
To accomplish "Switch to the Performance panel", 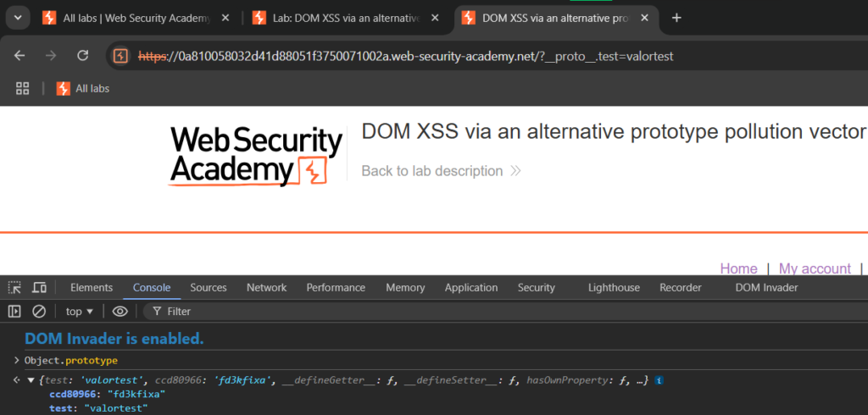I will (336, 288).
